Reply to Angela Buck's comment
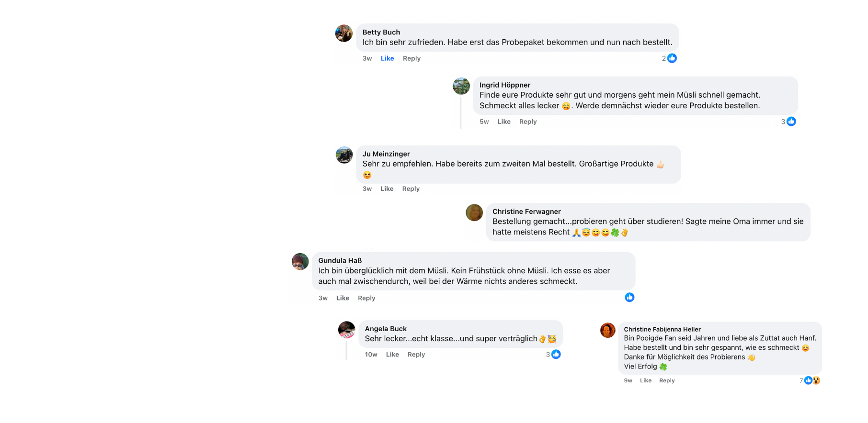The height and width of the screenshot is (423, 868). 416,355
